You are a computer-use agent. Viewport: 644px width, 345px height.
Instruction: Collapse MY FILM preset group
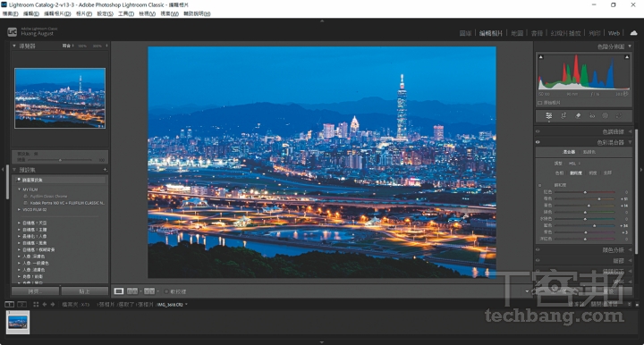click(x=19, y=189)
